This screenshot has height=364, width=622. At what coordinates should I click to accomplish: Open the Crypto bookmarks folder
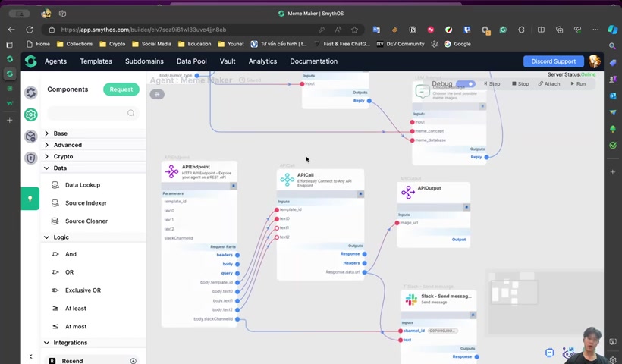tap(112, 44)
